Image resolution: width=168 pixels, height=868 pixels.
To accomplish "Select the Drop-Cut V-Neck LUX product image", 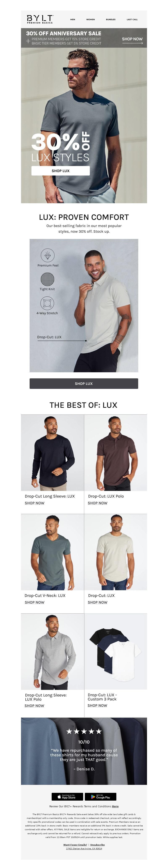I will point(52,552).
